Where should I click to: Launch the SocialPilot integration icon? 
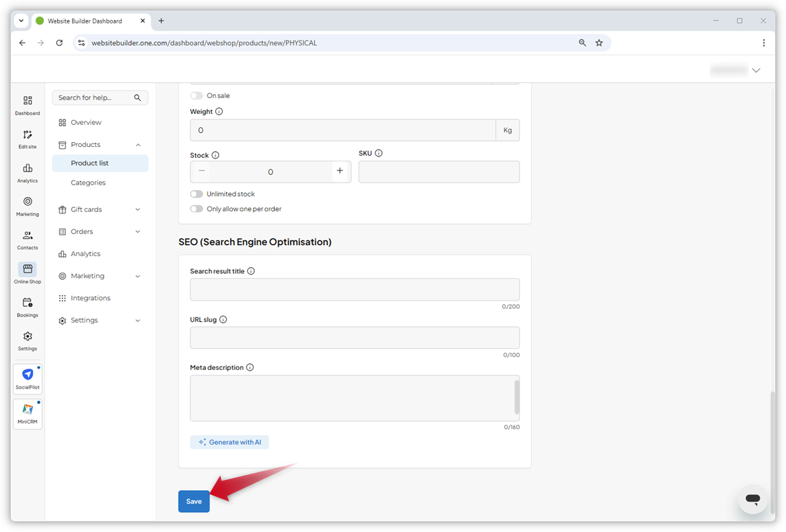[27, 378]
